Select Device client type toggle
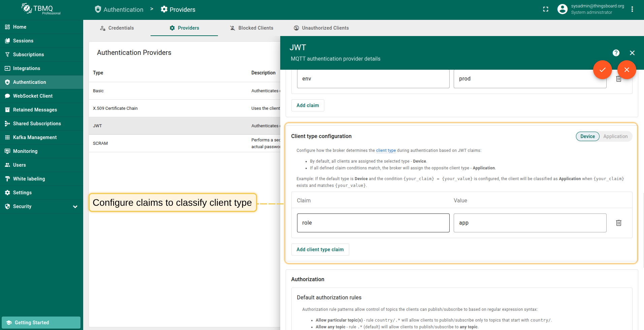This screenshot has height=330, width=644. click(x=587, y=136)
